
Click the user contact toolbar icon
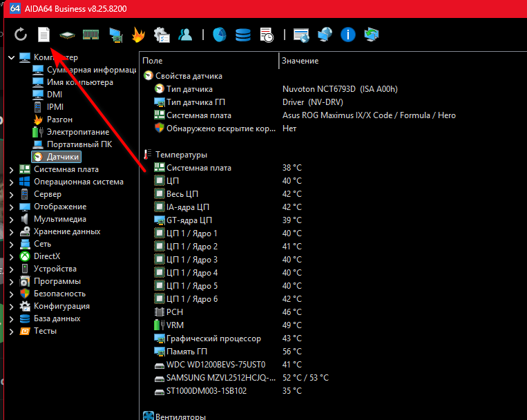point(185,34)
